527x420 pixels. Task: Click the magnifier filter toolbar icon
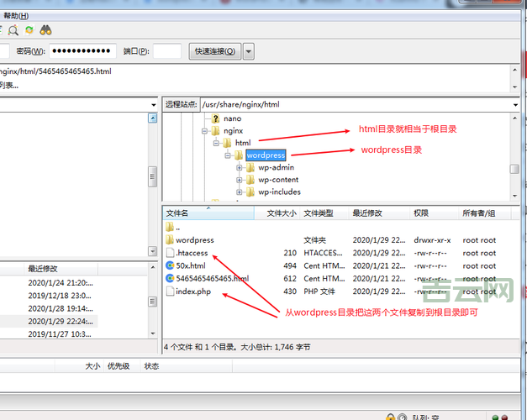coord(13,30)
